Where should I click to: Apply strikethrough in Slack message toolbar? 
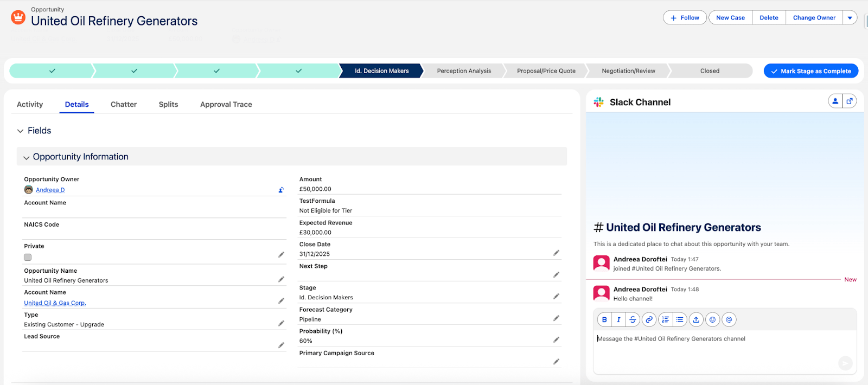click(x=633, y=320)
